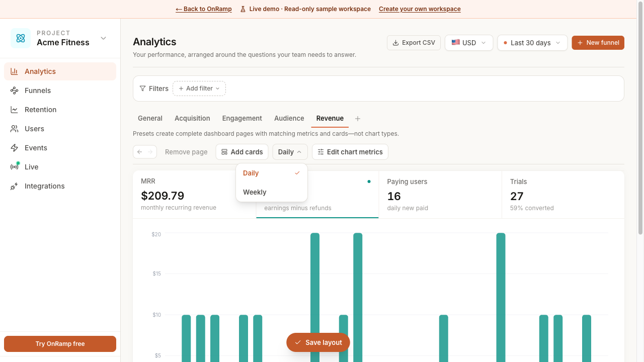Click the Acme Fitness project logo icon
Viewport: 644px width, 362px height.
(x=21, y=38)
